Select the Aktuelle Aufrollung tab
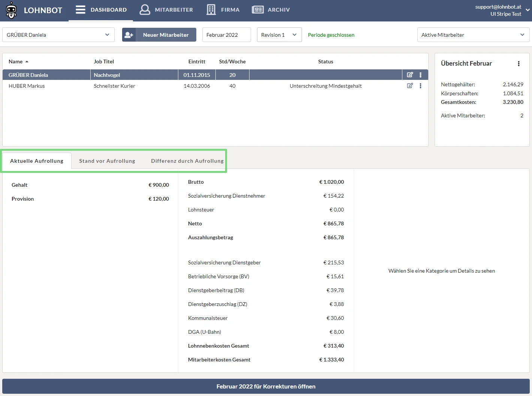 tap(37, 161)
